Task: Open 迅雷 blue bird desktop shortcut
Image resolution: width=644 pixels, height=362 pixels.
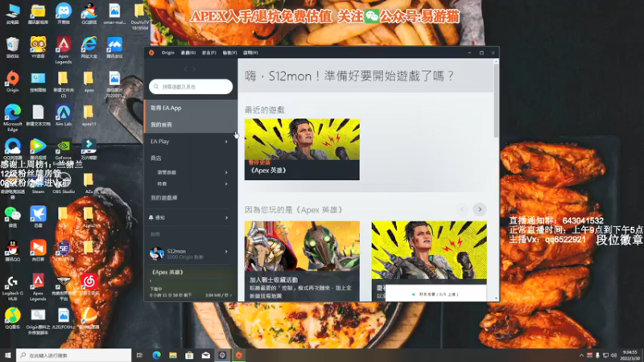Action: (38, 217)
